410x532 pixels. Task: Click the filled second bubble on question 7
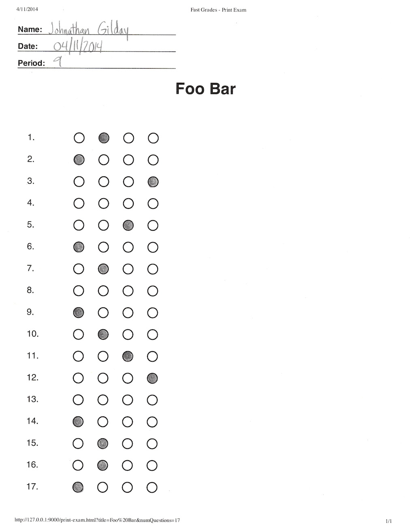click(x=103, y=269)
